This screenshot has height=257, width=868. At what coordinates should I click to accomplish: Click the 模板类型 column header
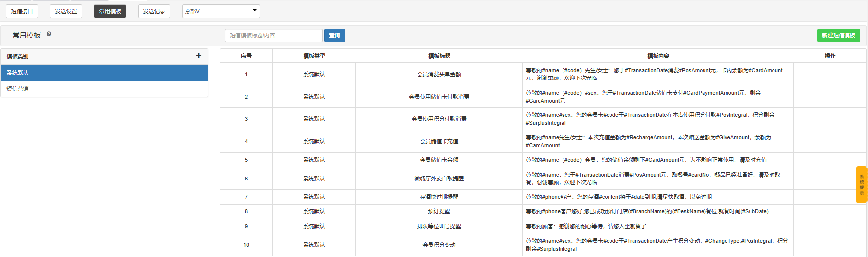tap(314, 56)
